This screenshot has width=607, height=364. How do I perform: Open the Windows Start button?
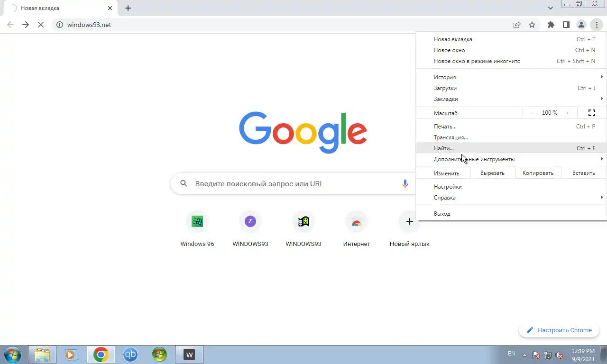click(x=12, y=355)
